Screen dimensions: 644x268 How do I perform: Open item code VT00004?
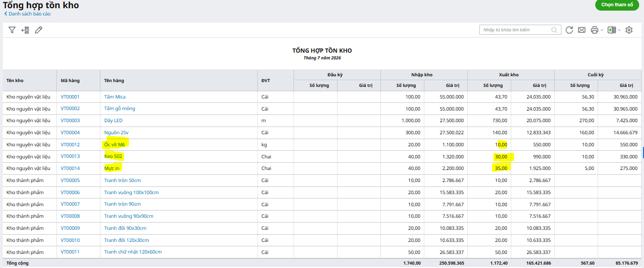(70, 133)
